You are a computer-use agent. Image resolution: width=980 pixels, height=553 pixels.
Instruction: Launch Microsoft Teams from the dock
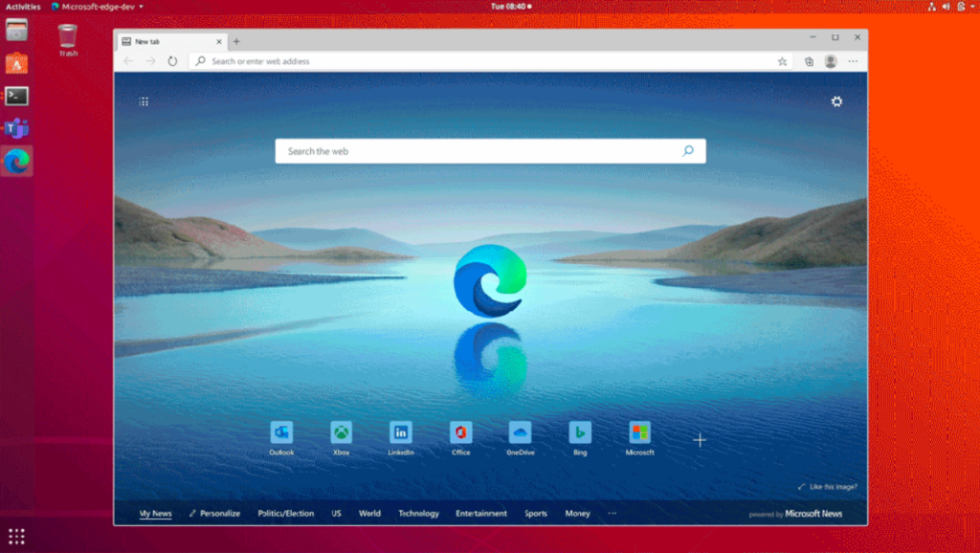pos(17,129)
